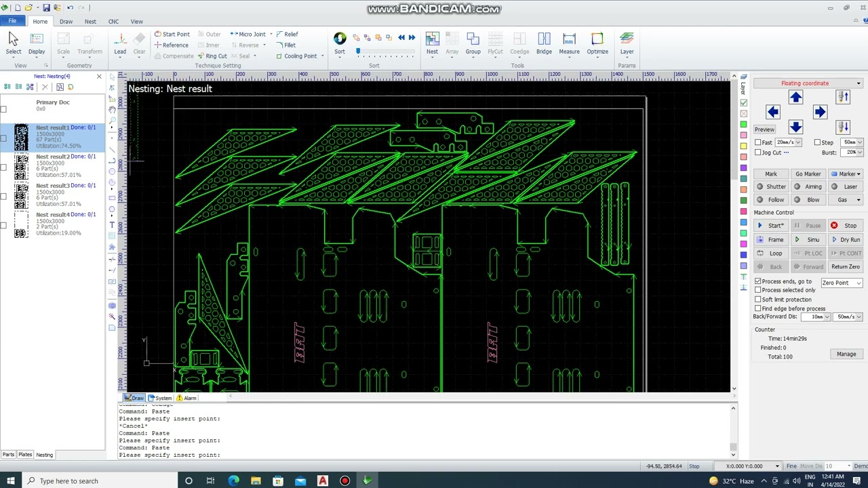868x488 pixels.
Task: Jump to previous sort step (rewind arrows)
Action: click(x=401, y=37)
